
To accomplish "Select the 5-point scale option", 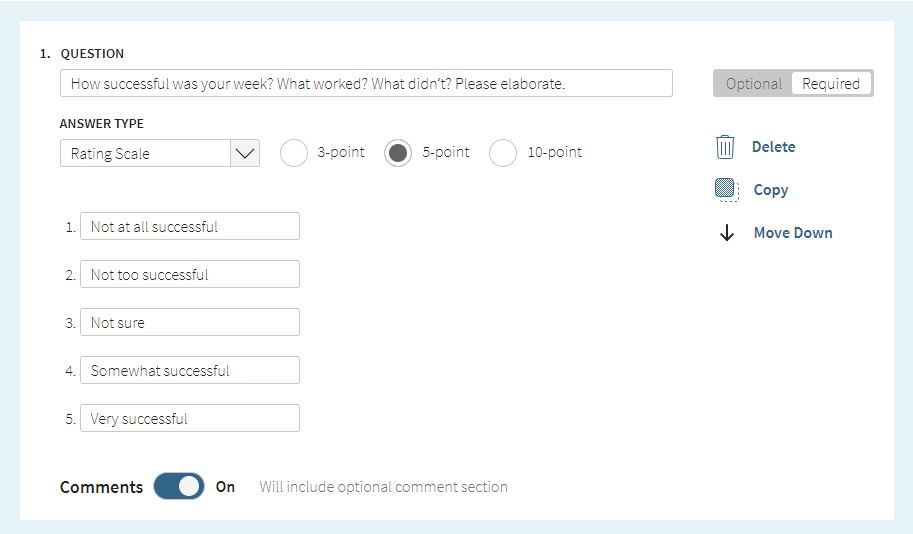I will tap(398, 153).
